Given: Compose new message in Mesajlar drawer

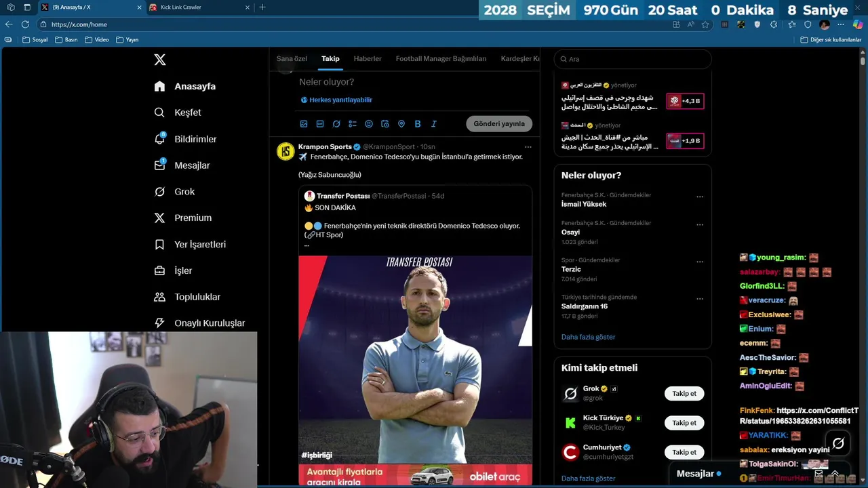Looking at the screenshot, I should [x=818, y=474].
